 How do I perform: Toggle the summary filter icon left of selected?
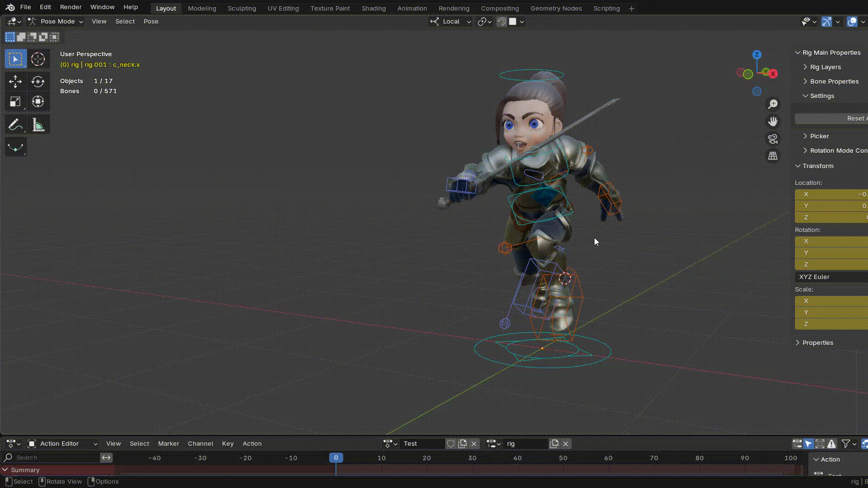tap(797, 444)
